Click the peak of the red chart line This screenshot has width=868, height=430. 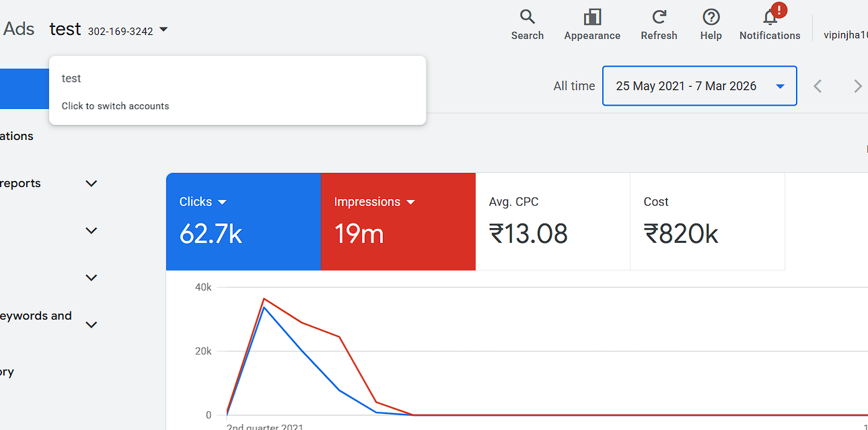click(x=264, y=299)
